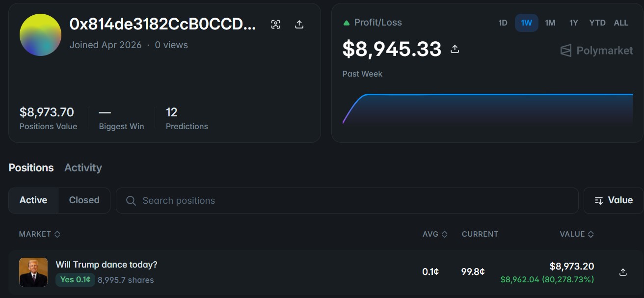Click the search magnifier icon
644x298 pixels.
click(131, 201)
